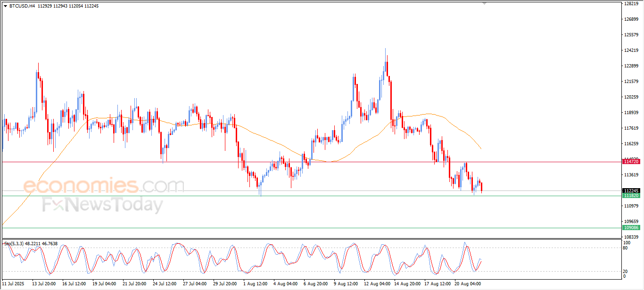This screenshot has width=644, height=290.
Task: Click 116259 on the price axis
Action: click(631, 144)
